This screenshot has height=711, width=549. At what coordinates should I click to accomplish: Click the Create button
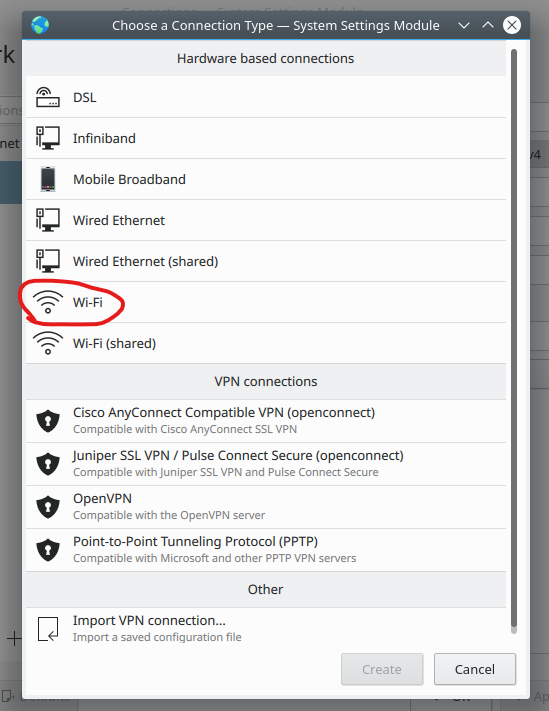382,669
